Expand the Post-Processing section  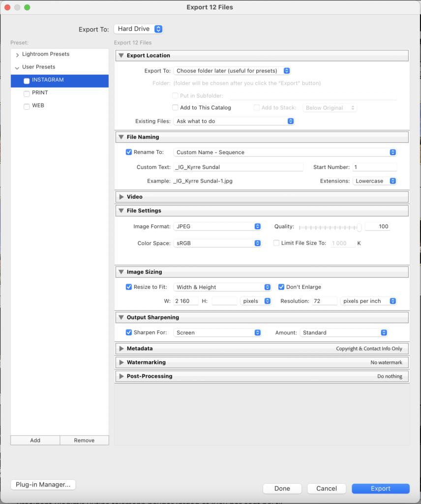pyautogui.click(x=121, y=376)
